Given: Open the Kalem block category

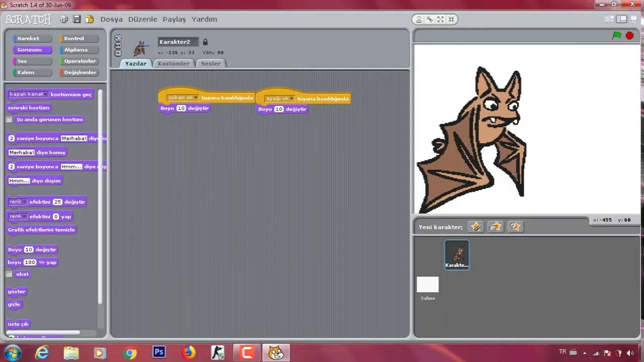Looking at the screenshot, I should 32,72.
